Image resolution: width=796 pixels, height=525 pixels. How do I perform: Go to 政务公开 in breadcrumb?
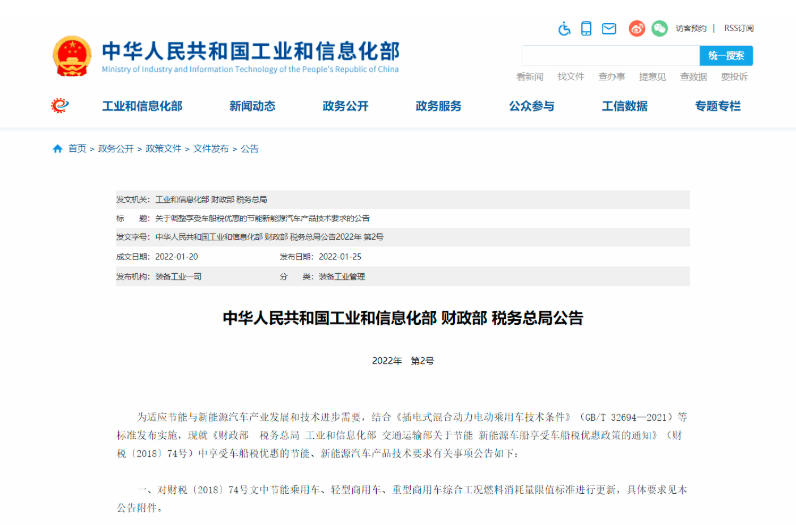pos(116,149)
